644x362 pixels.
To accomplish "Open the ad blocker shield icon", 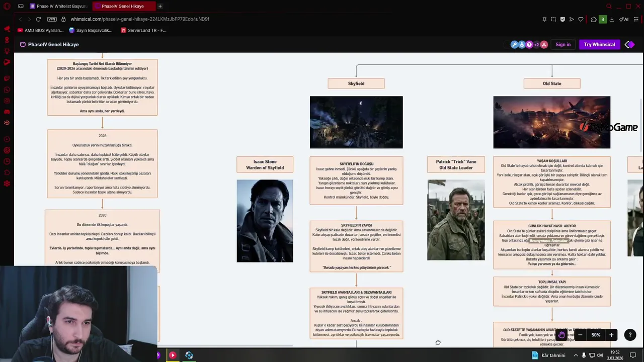I will (562, 19).
